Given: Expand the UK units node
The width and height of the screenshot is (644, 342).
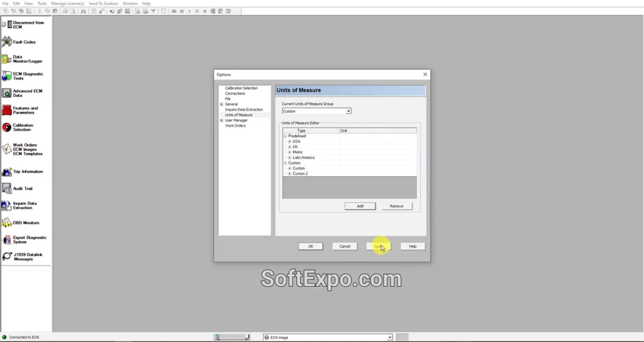Looking at the screenshot, I should (289, 146).
